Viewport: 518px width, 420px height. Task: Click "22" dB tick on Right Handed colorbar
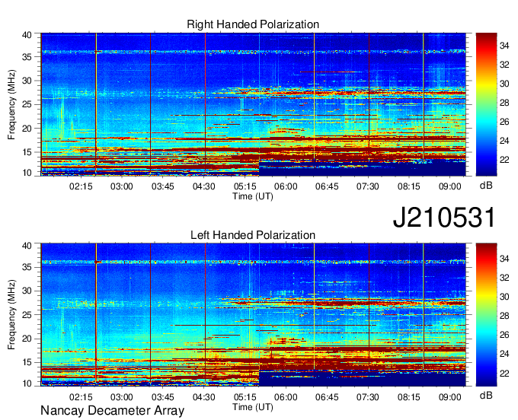[x=504, y=161]
